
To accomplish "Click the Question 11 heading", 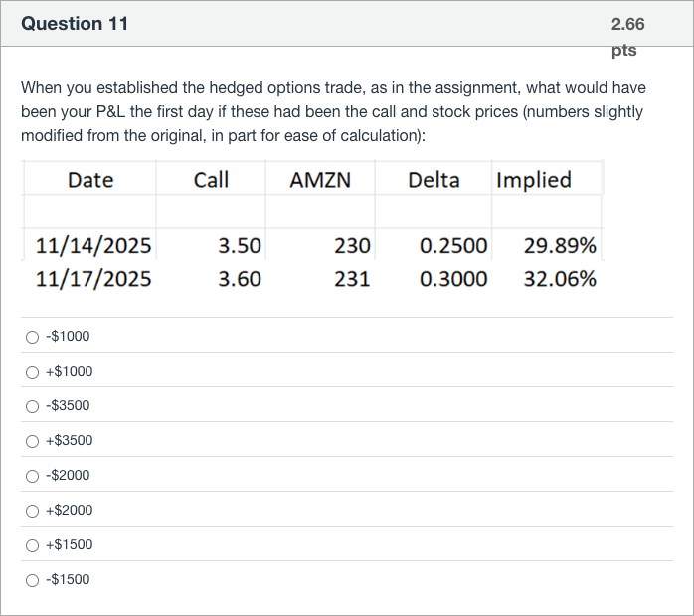I will click(x=75, y=24).
